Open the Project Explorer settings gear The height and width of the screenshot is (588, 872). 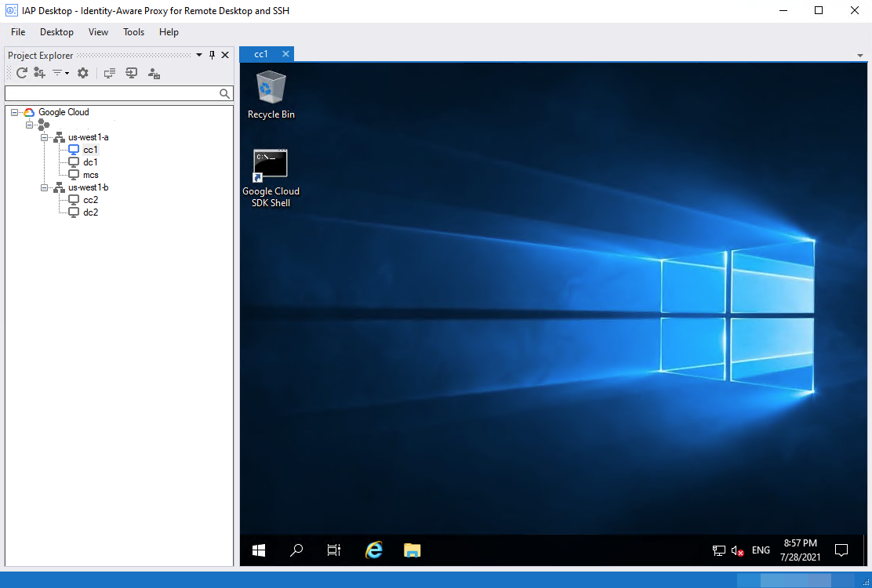pos(82,73)
